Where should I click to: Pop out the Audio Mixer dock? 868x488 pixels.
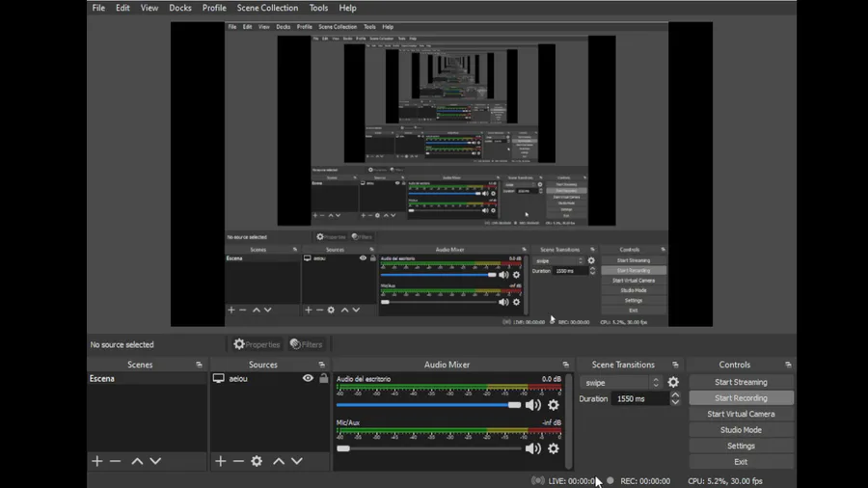click(x=565, y=366)
